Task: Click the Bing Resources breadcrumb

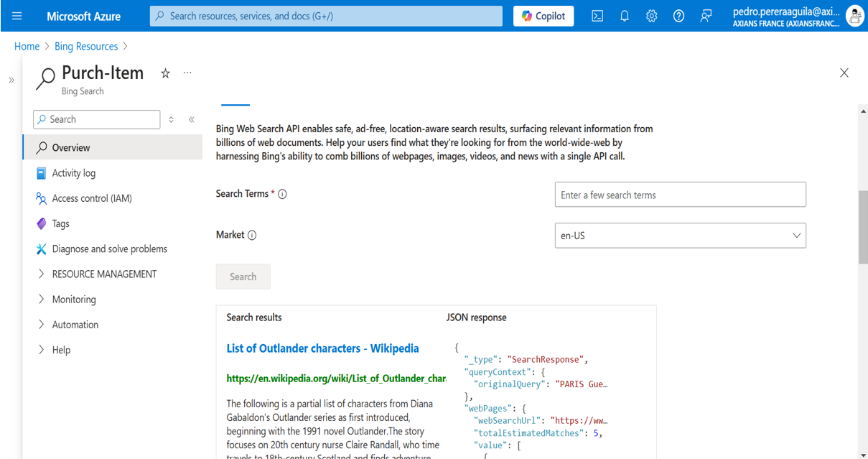Action: (x=86, y=47)
